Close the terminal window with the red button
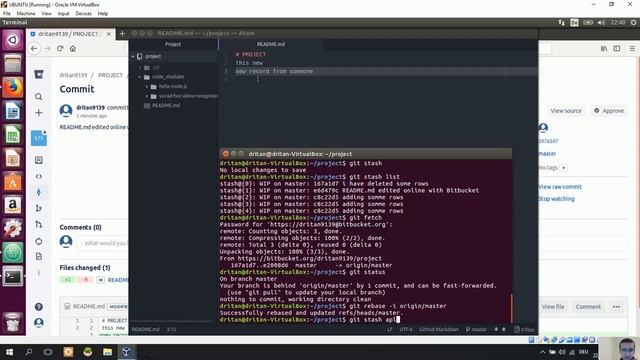 pos(226,154)
